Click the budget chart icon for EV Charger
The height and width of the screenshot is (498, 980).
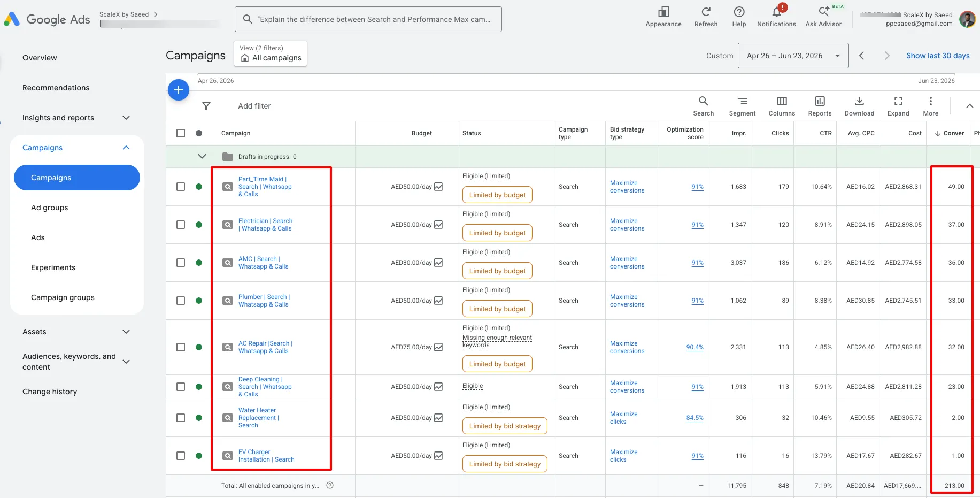438,456
